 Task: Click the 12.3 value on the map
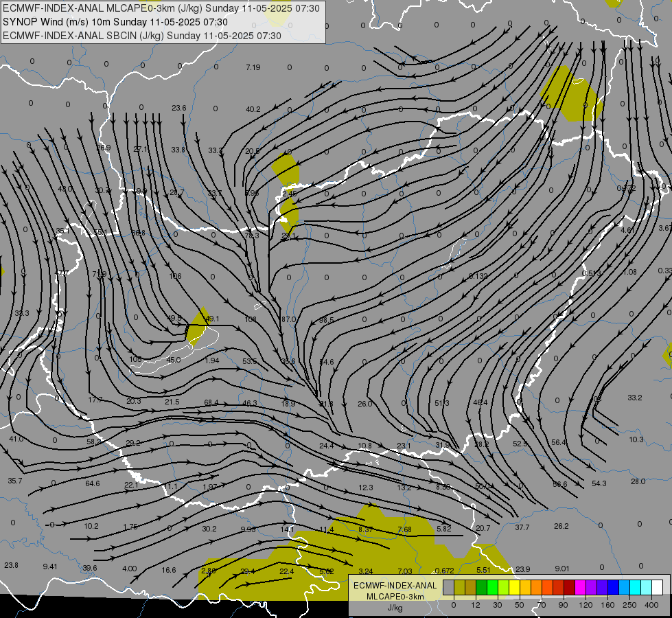[366, 488]
